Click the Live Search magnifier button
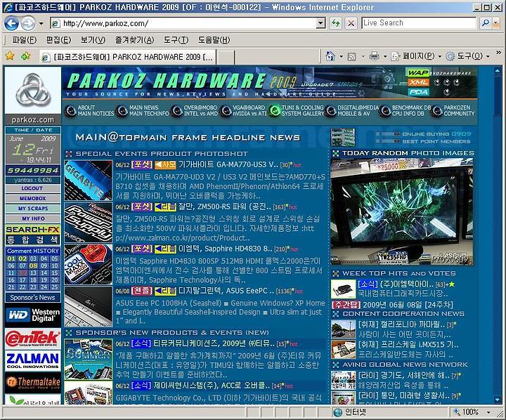 click(485, 23)
